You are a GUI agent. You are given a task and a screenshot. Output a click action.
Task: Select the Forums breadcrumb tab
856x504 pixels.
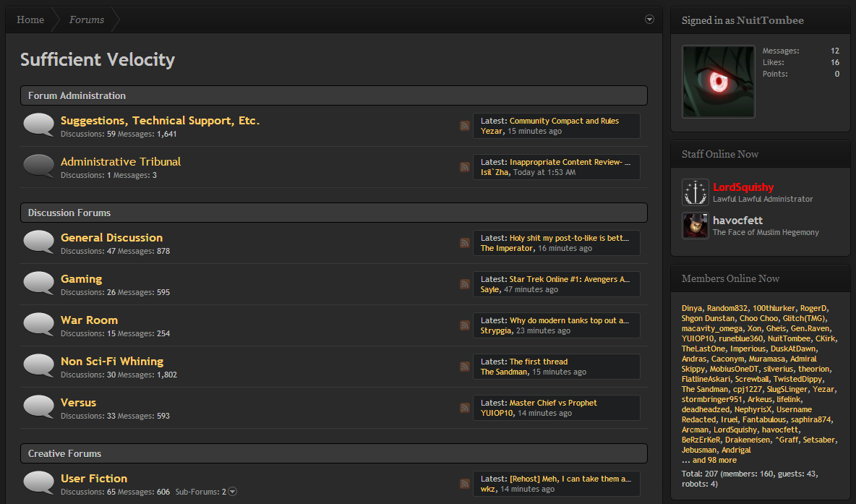[x=87, y=20]
